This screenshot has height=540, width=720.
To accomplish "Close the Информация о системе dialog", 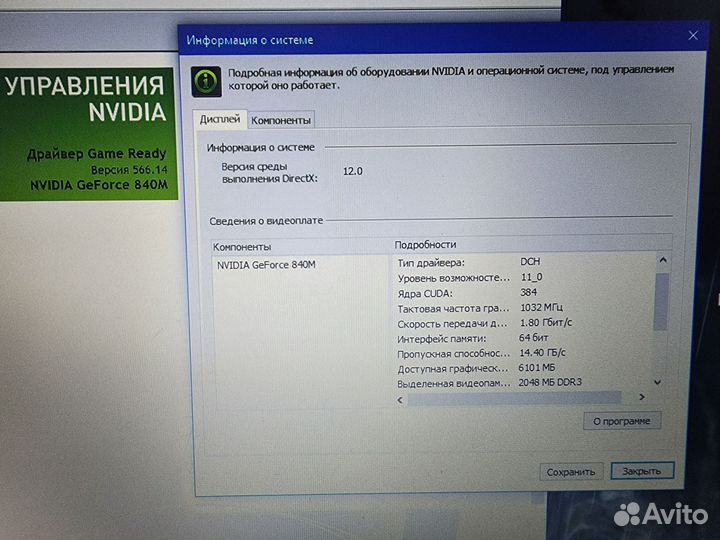I will (693, 35).
